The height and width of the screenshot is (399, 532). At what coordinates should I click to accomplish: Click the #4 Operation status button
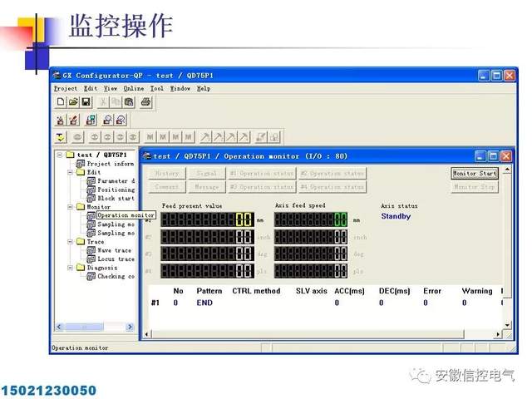point(332,187)
